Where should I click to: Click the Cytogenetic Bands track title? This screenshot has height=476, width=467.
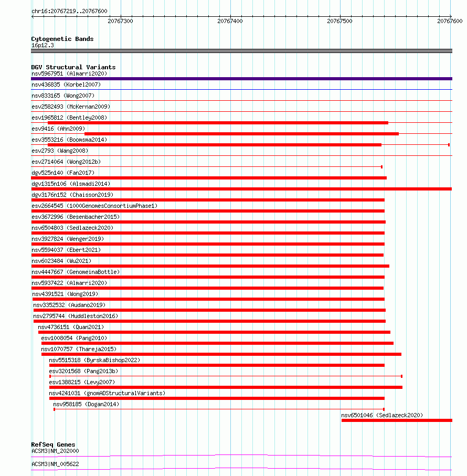pyautogui.click(x=62, y=39)
